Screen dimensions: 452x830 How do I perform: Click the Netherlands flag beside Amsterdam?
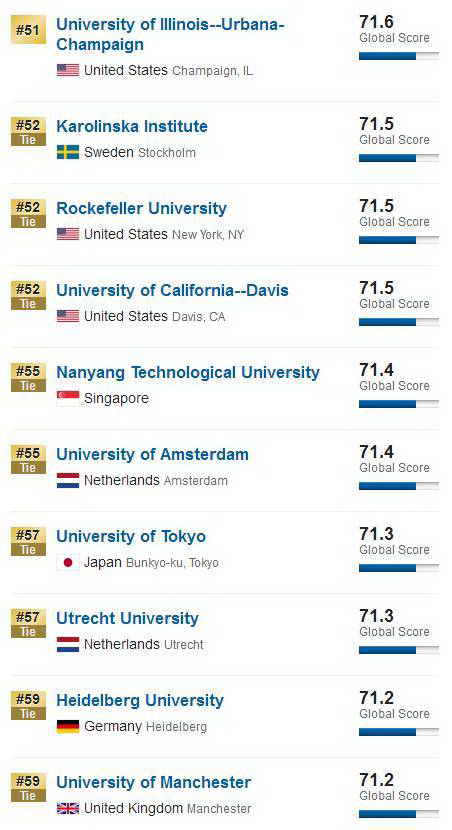click(x=68, y=481)
